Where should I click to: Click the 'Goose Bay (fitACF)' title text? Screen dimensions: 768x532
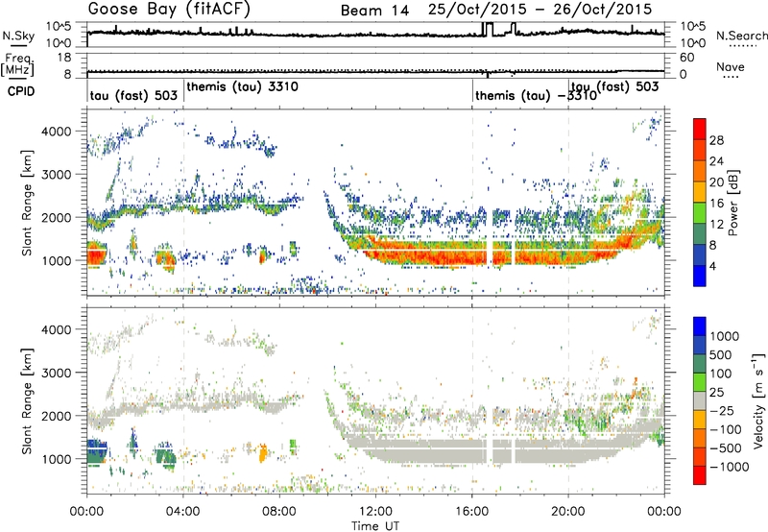pos(170,9)
